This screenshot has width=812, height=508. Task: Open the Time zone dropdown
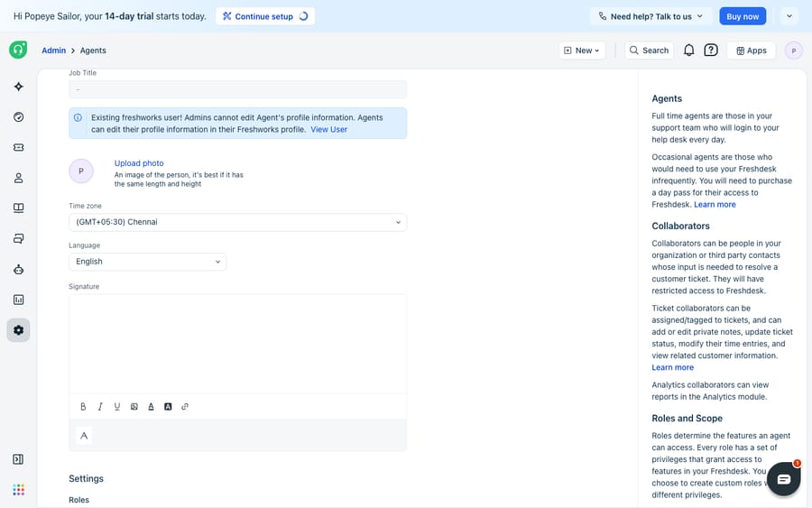(237, 222)
